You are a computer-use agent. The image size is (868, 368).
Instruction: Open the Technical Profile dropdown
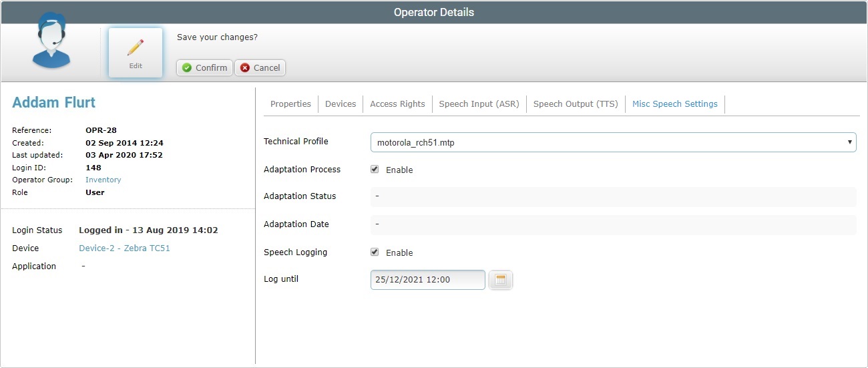pyautogui.click(x=613, y=142)
